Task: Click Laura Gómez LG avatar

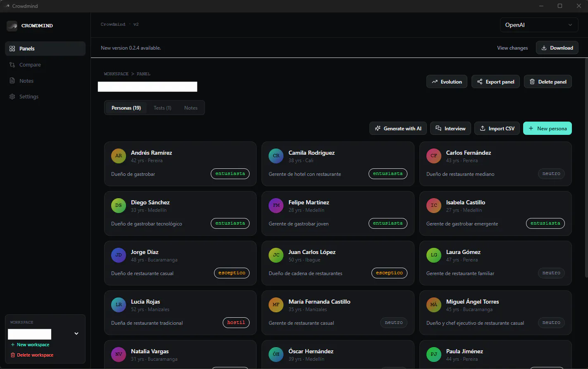Action: [434, 255]
